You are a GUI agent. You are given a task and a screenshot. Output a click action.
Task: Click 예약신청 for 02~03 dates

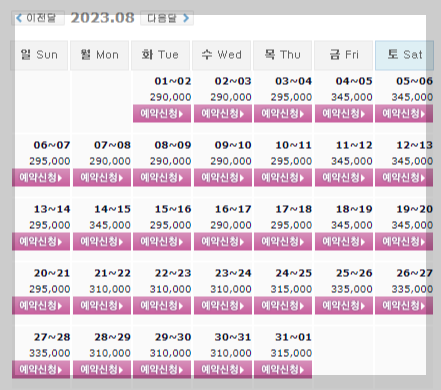pos(223,114)
